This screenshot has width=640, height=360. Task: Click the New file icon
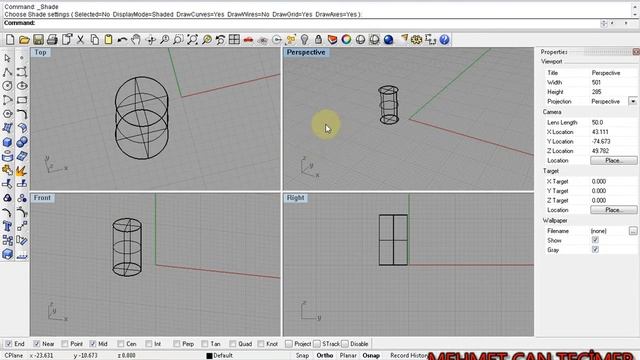[x=10, y=40]
